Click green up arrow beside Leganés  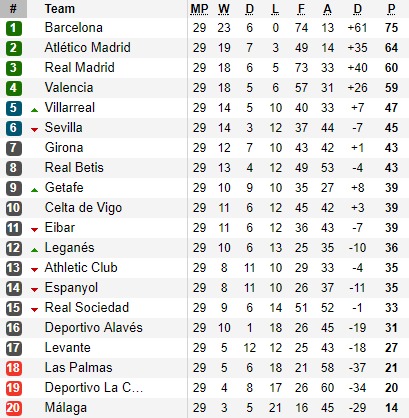(34, 250)
